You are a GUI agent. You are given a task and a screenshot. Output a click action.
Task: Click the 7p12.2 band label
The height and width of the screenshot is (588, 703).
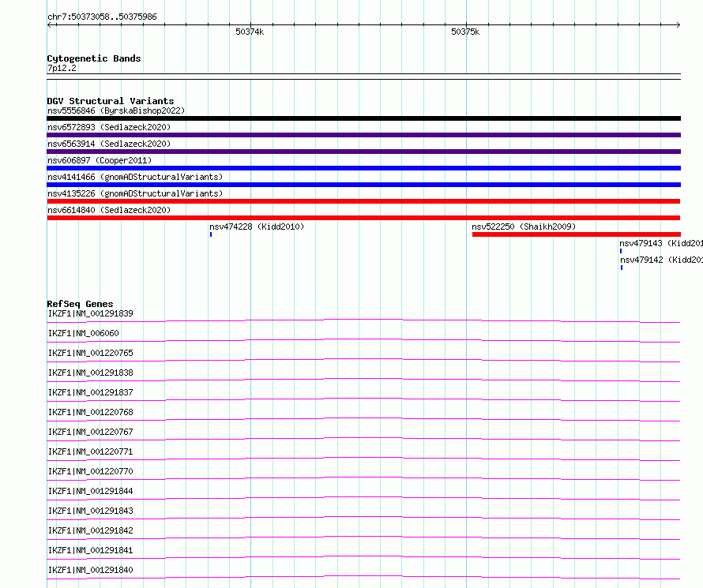(62, 68)
